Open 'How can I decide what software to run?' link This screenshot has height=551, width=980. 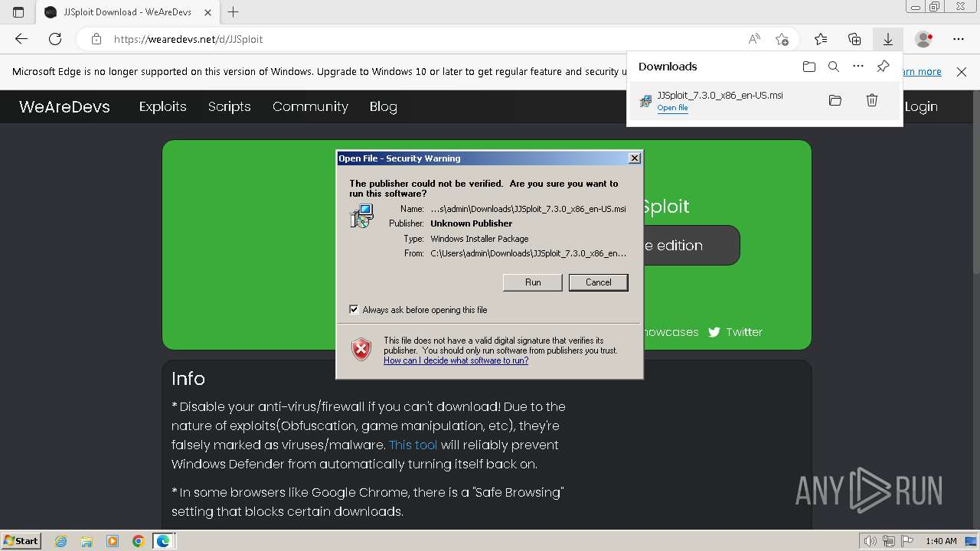456,360
